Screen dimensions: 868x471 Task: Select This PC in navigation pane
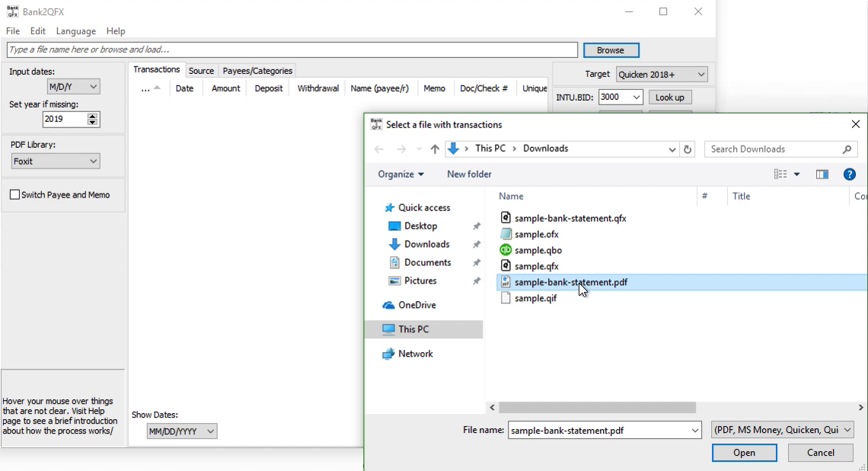(x=424, y=329)
